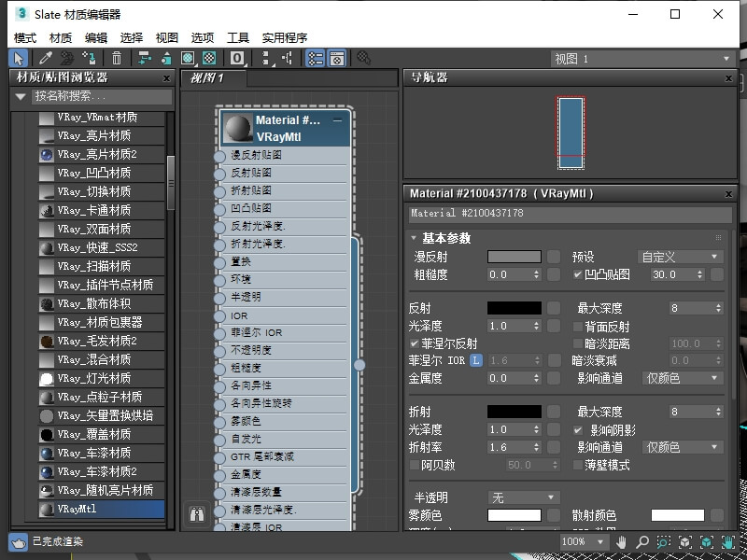Image resolution: width=747 pixels, height=560 pixels.
Task: Open reflection 影响通道 仅颜色 dropdown
Action: click(x=683, y=378)
